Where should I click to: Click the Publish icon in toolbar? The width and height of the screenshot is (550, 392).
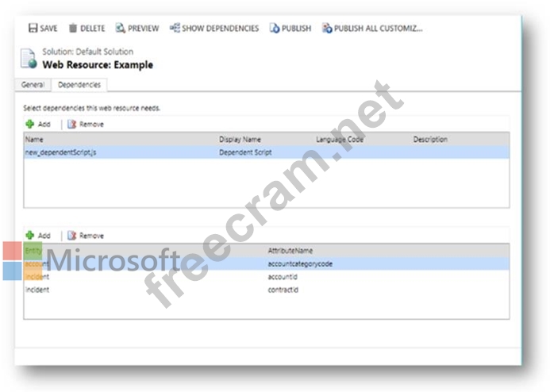(275, 28)
